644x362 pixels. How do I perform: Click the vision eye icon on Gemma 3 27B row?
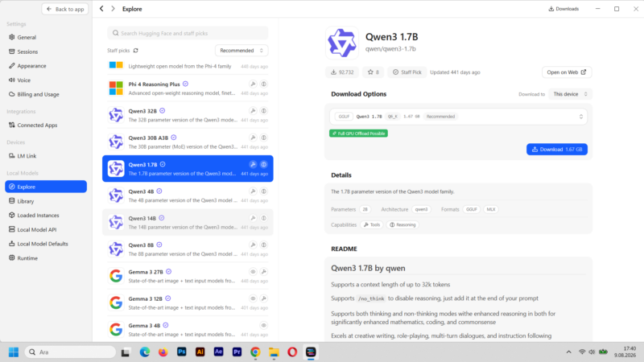point(253,272)
